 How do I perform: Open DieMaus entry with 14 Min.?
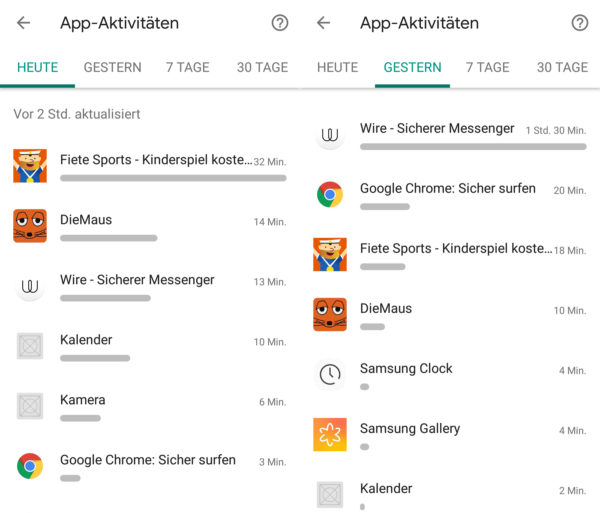150,226
